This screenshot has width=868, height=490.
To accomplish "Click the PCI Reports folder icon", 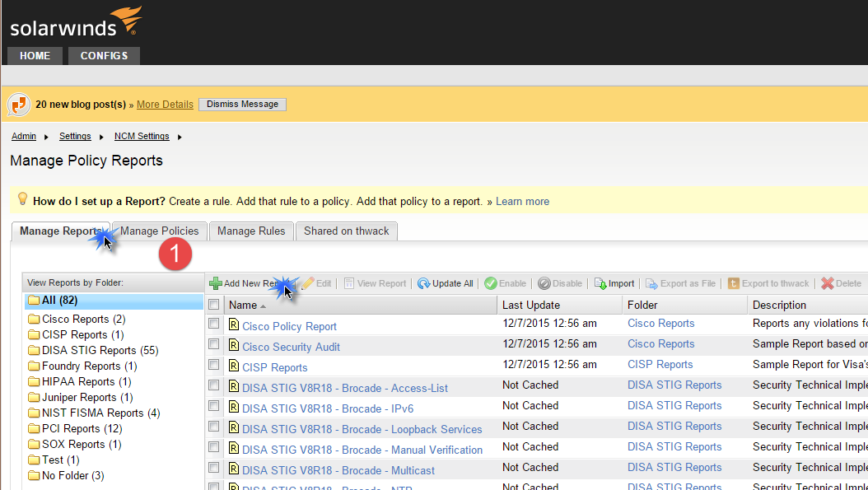I will [x=34, y=428].
